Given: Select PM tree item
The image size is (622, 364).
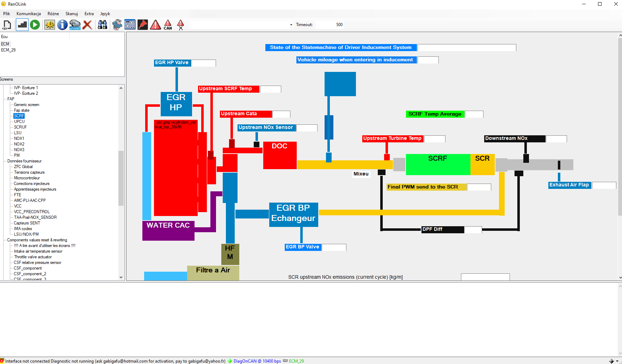Looking at the screenshot, I should [x=17, y=155].
